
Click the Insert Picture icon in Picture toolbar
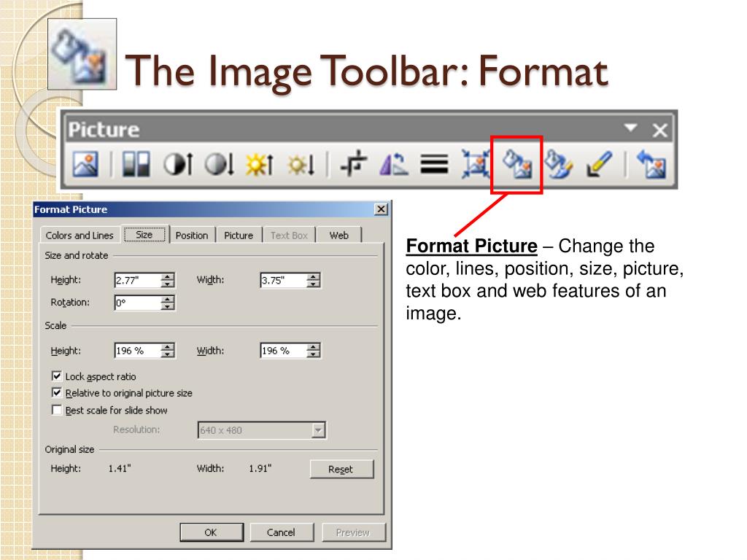[85, 164]
